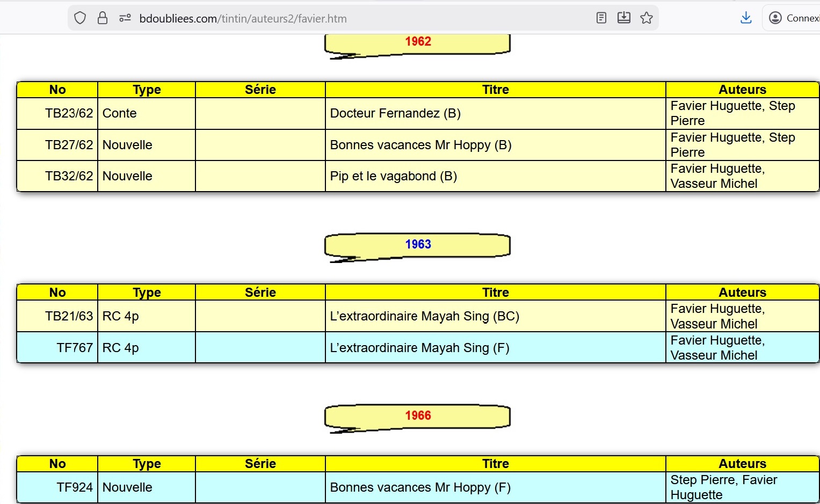Click the Connexion account icon
This screenshot has width=820, height=504.
(x=775, y=18)
